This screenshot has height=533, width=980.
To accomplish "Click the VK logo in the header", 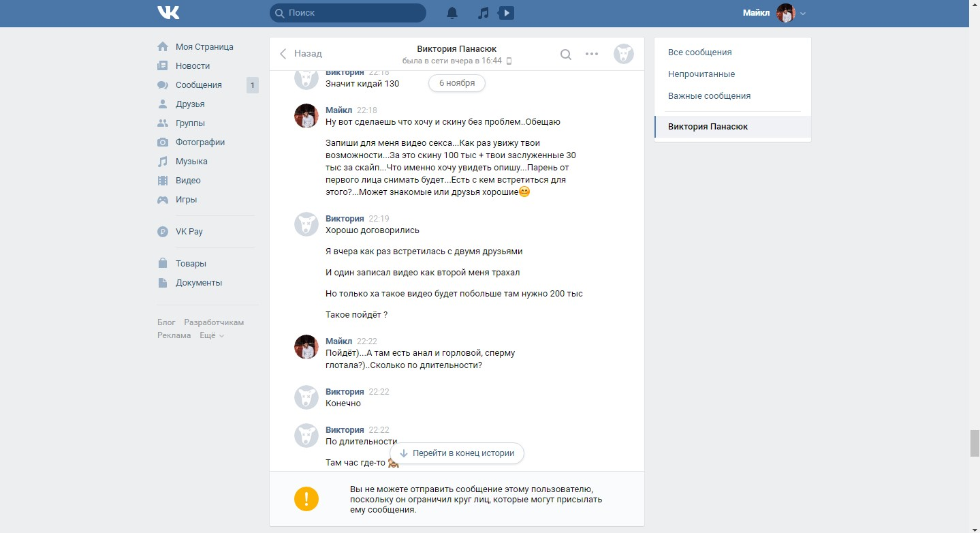I will (x=168, y=13).
